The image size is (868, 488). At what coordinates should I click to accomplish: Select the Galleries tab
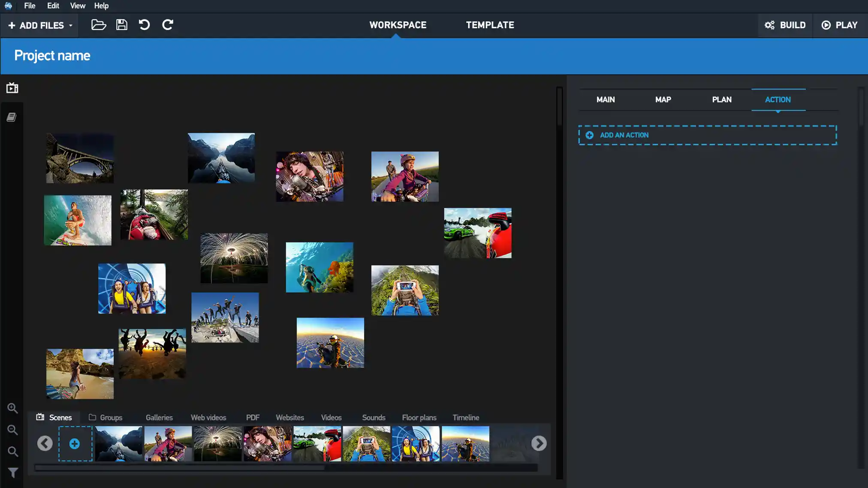pos(159,417)
